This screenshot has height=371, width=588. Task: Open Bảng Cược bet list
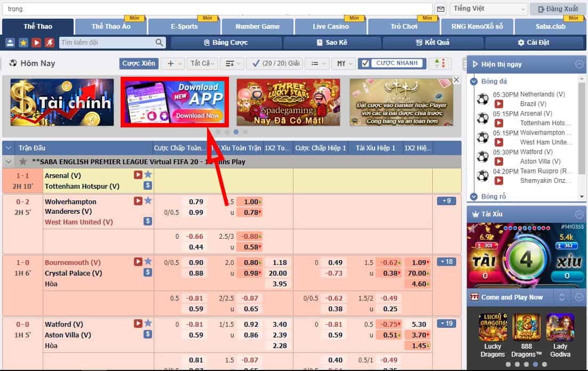coord(226,43)
